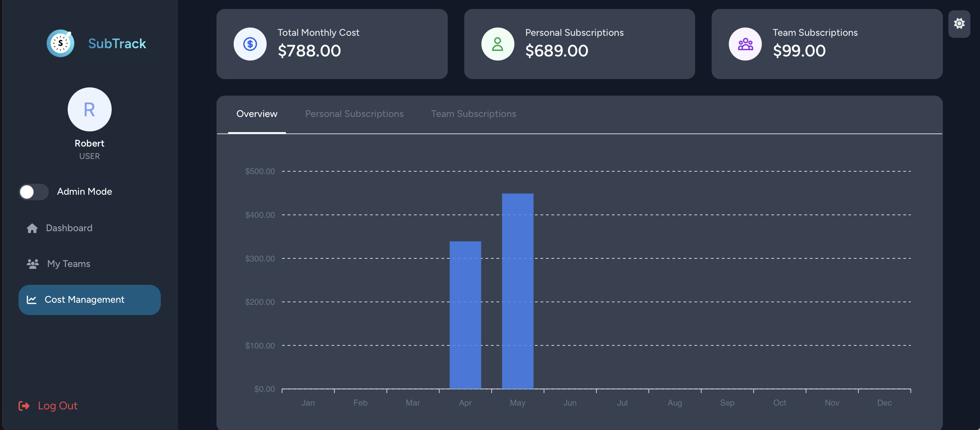Click Robert's avatar circle

click(x=89, y=109)
